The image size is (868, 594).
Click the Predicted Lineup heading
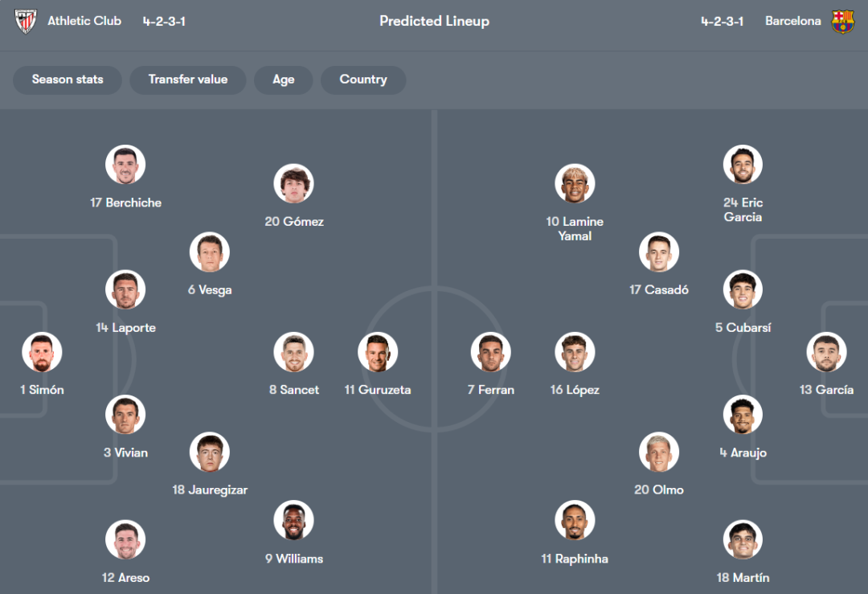click(x=434, y=22)
